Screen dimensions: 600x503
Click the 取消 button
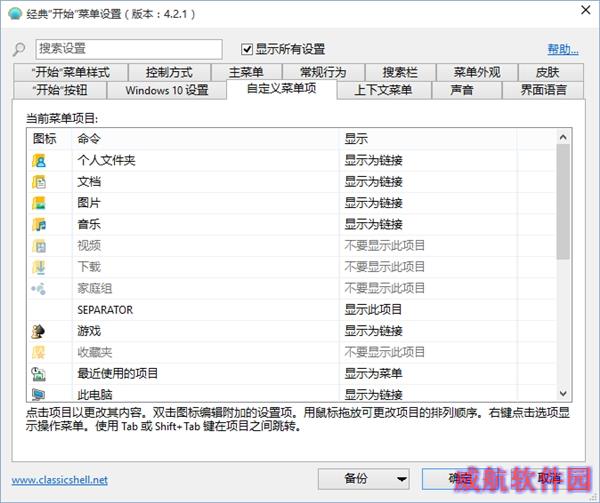pyautogui.click(x=549, y=479)
